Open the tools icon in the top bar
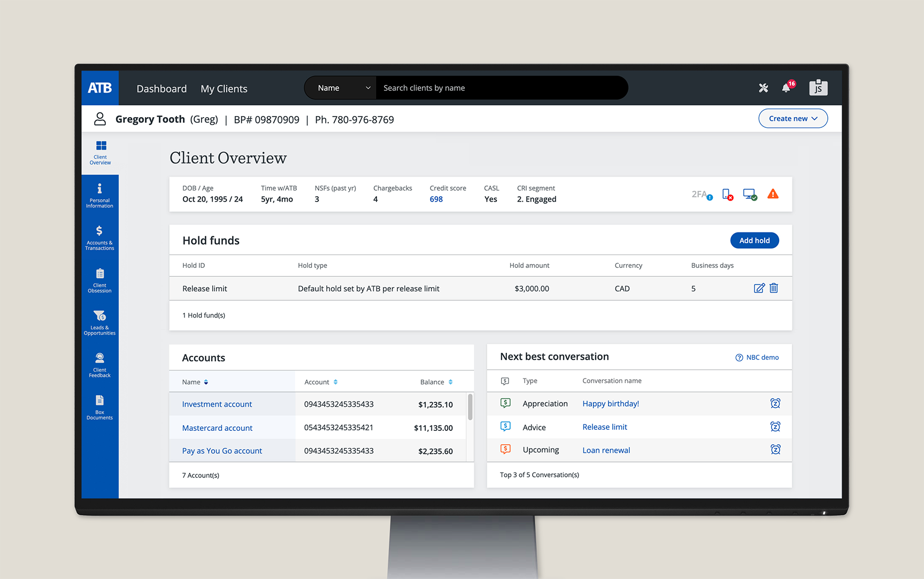Screen dimensions: 924x579 (764, 88)
